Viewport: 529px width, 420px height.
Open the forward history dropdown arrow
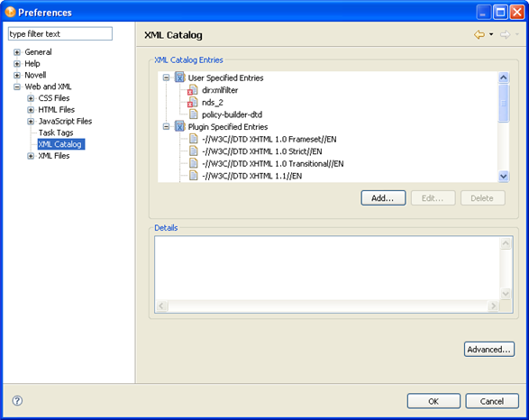517,34
